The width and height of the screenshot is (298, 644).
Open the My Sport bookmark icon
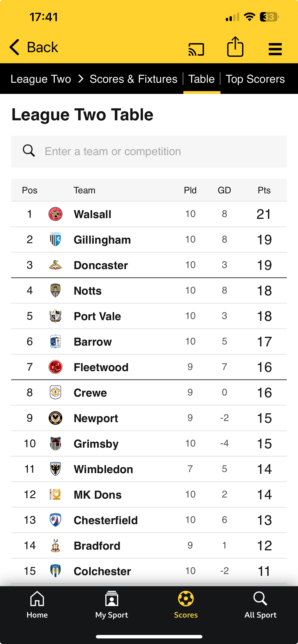pyautogui.click(x=112, y=599)
